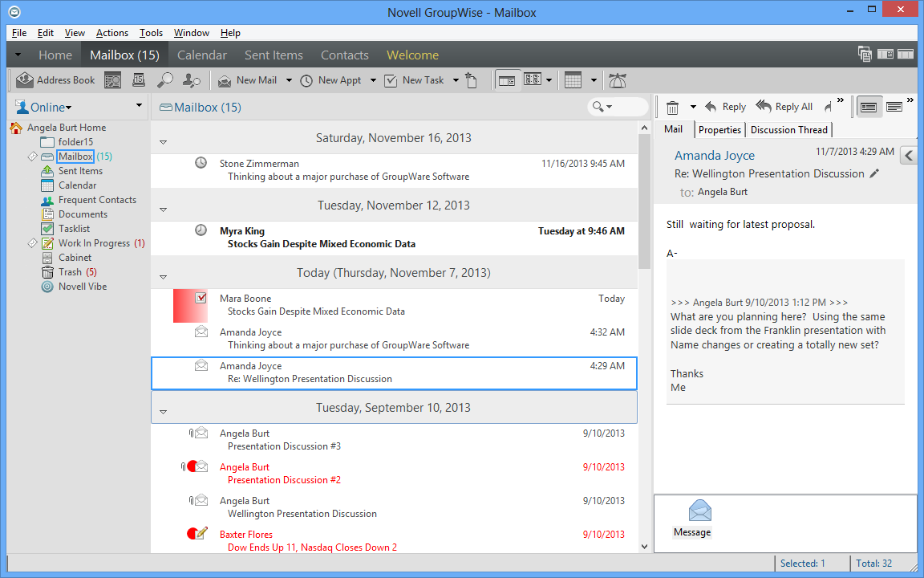Select the Documents folder

click(83, 214)
